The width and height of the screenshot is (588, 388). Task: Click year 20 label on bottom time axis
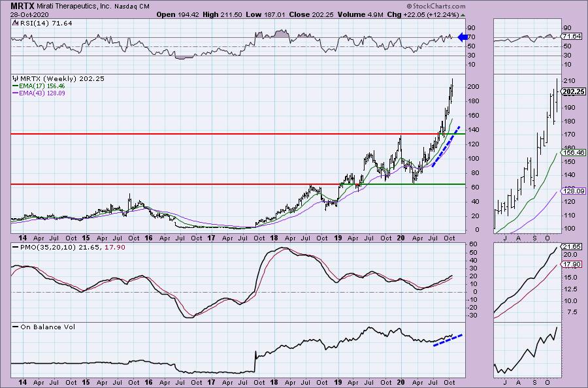(x=400, y=382)
